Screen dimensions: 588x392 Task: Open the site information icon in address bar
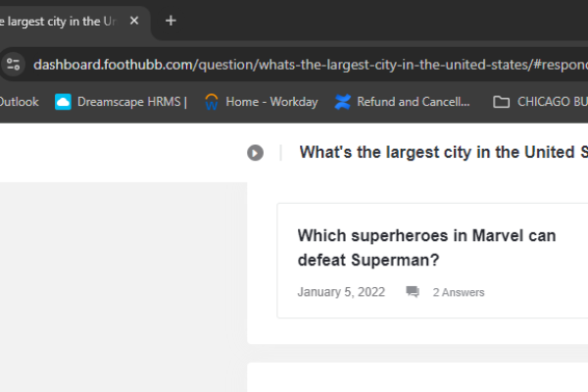click(13, 65)
